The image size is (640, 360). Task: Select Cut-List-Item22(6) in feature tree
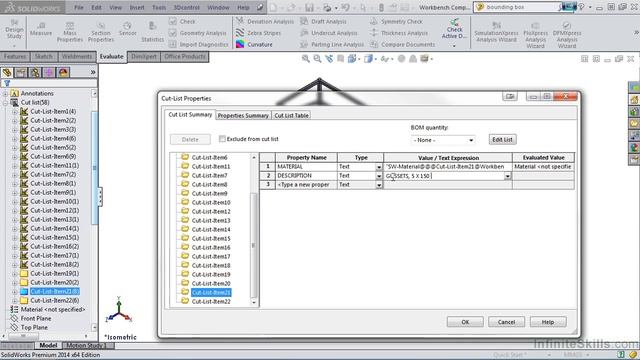[x=54, y=300]
